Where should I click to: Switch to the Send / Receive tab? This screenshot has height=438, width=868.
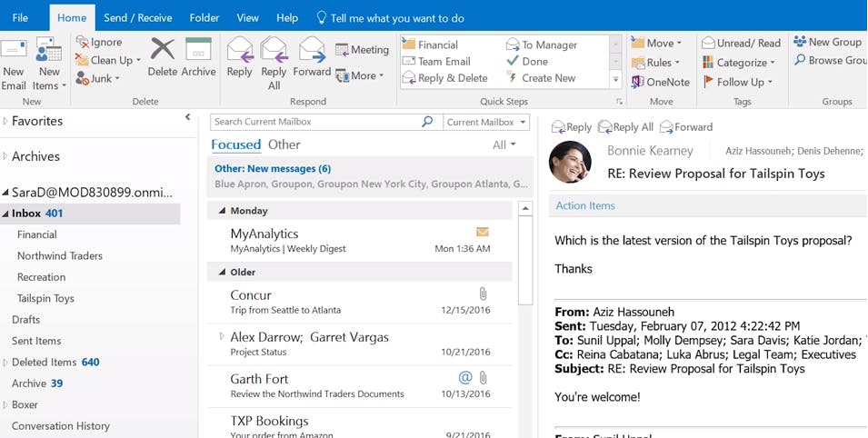[138, 17]
